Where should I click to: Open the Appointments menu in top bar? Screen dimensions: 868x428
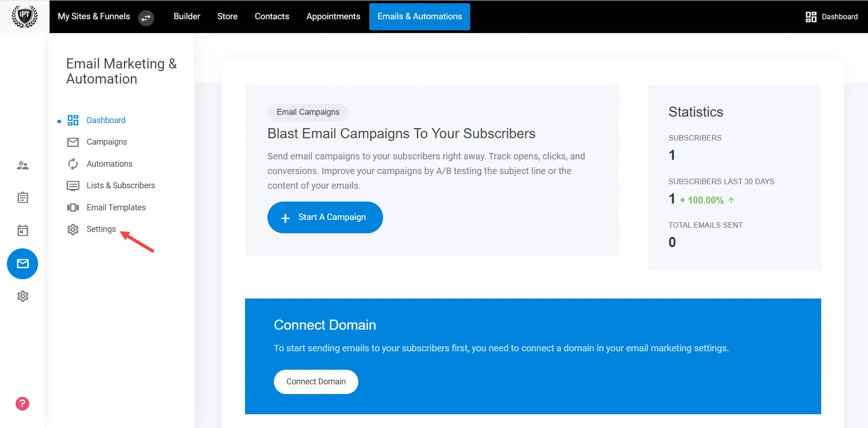click(333, 17)
